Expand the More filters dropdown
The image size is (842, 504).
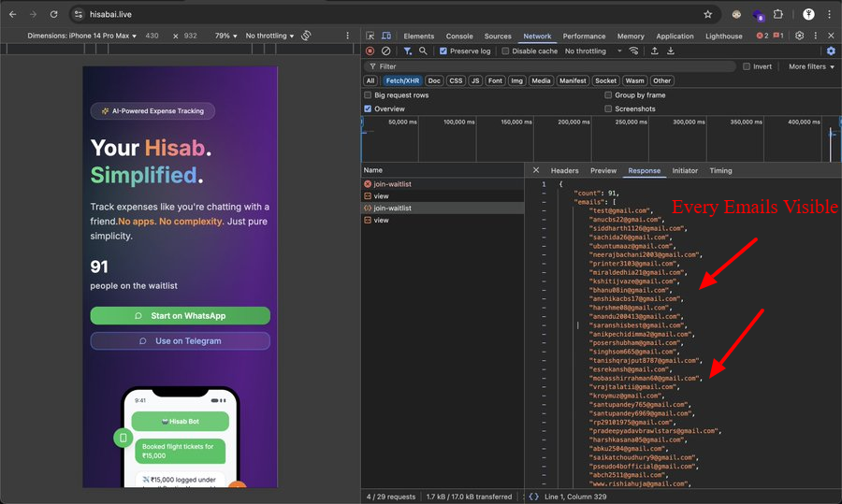coord(811,66)
